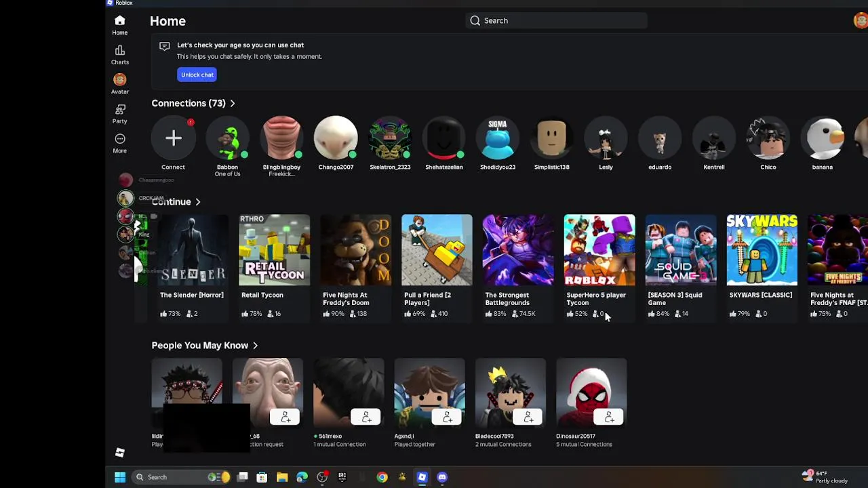Open File Explorer from taskbar
The height and width of the screenshot is (488, 868).
point(282,477)
